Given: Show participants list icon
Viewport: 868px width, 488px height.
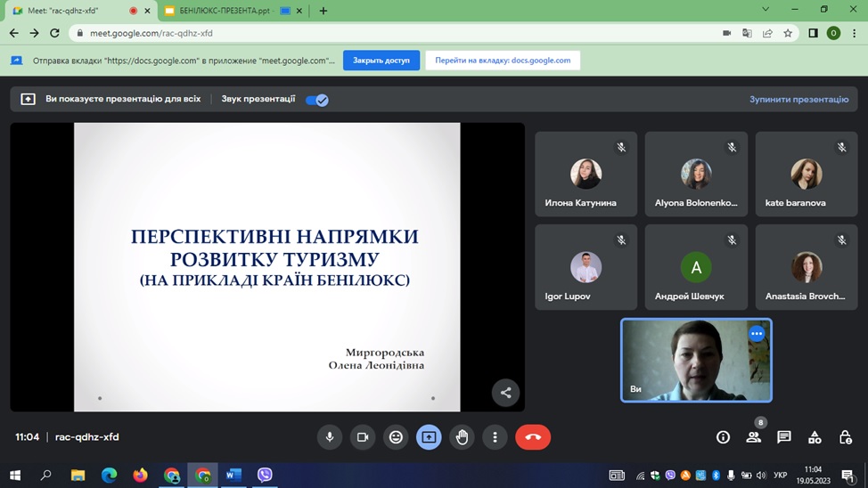Looking at the screenshot, I should click(753, 437).
